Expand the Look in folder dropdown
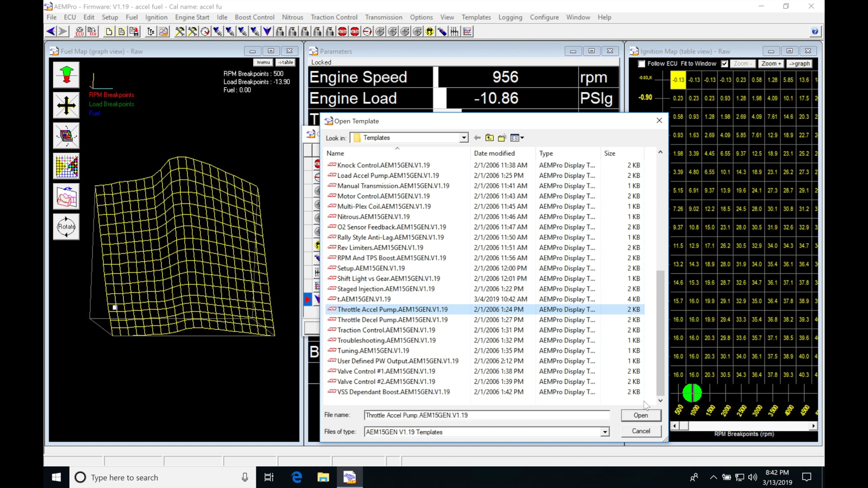Viewport: 868px width, 488px height. pos(463,138)
